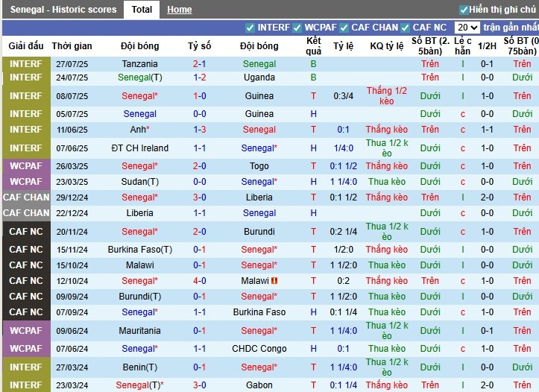Open ĐT CH Ireland team link

[x=140, y=148]
